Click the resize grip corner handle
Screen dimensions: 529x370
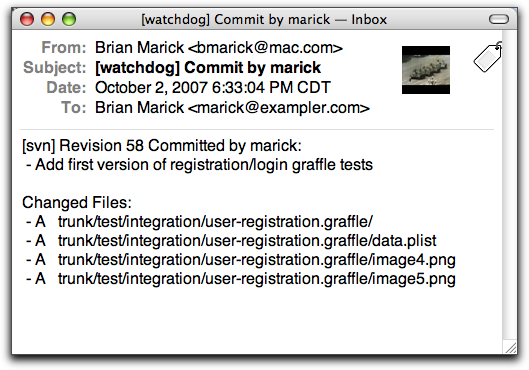tap(511, 348)
